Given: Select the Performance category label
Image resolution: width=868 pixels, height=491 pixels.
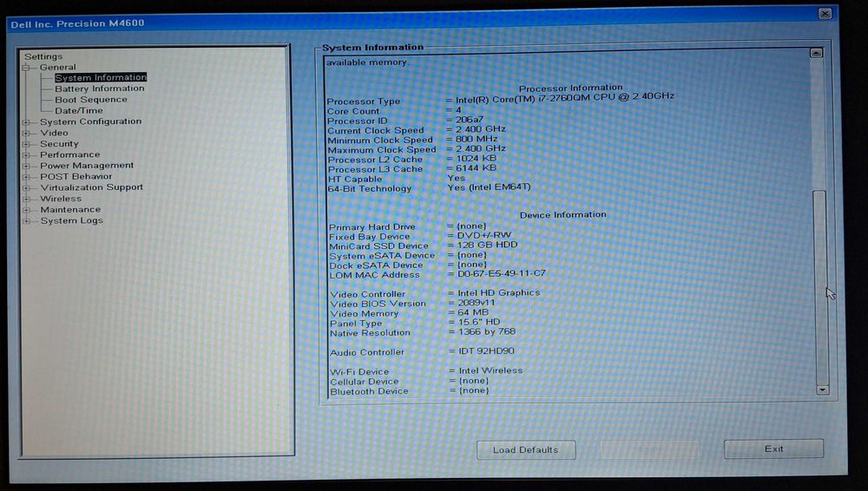Looking at the screenshot, I should click(x=70, y=154).
